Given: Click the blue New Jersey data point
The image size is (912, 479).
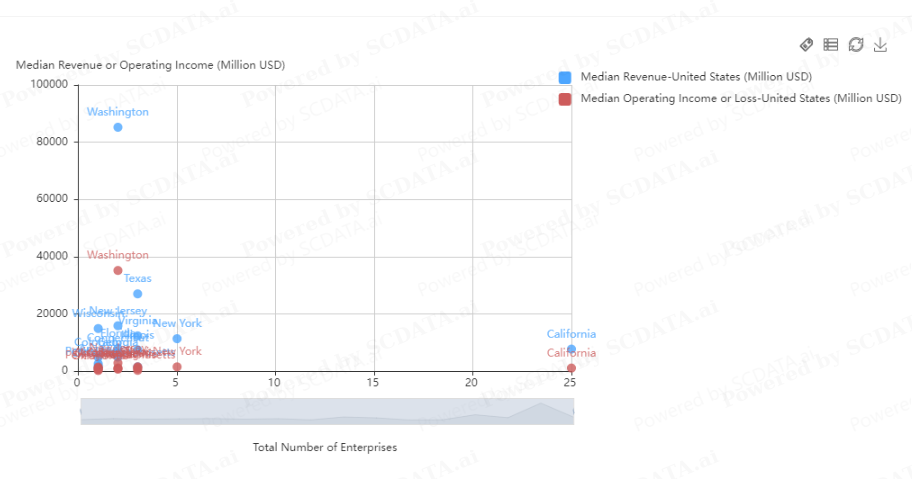Looking at the screenshot, I should 117,326.
